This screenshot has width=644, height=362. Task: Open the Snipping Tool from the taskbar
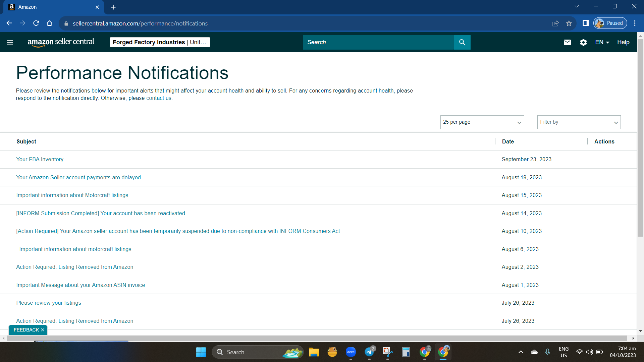(x=388, y=352)
